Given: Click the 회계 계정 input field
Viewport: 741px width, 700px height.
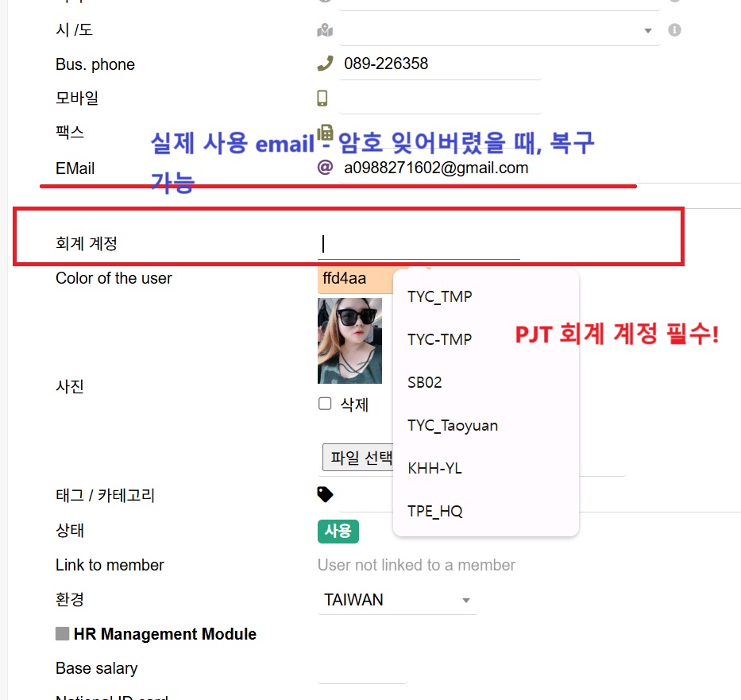Looking at the screenshot, I should point(419,244).
